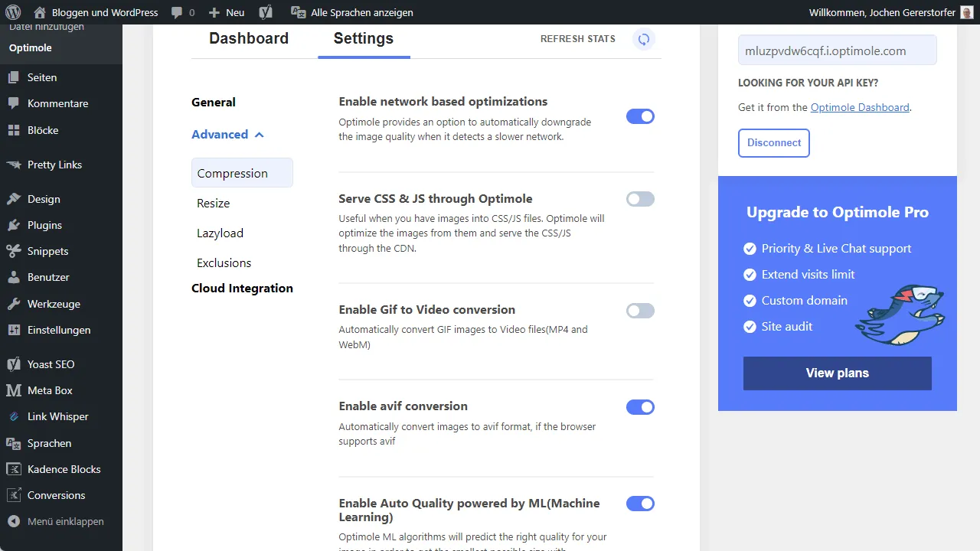This screenshot has height=551, width=980.
Task: Click the Kommentare speech bubble sidebar icon
Action: [14, 103]
